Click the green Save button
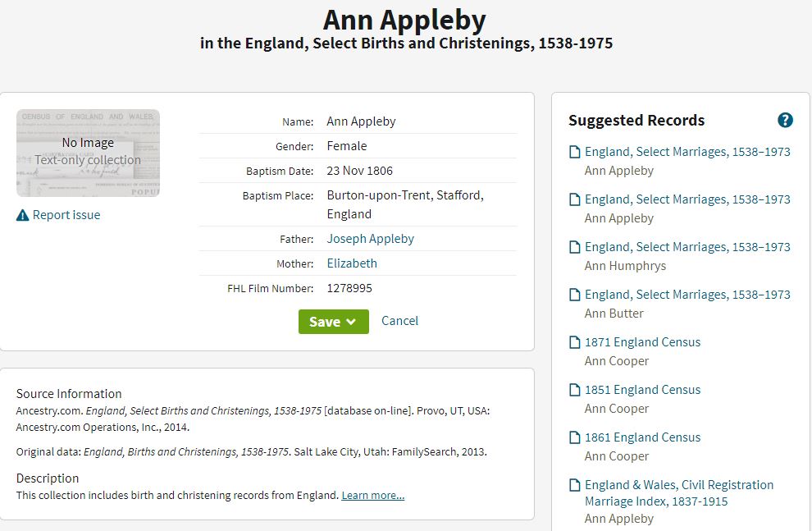Image resolution: width=812 pixels, height=531 pixels. [x=334, y=322]
